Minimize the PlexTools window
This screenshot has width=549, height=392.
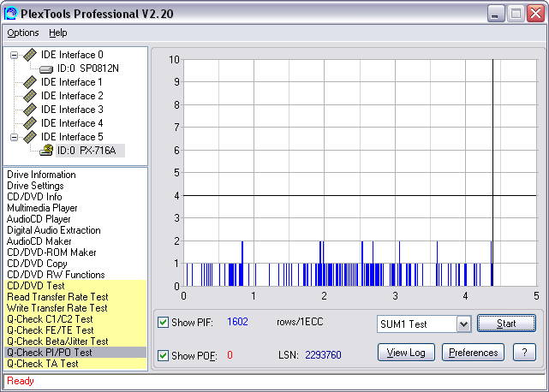pyautogui.click(x=495, y=14)
